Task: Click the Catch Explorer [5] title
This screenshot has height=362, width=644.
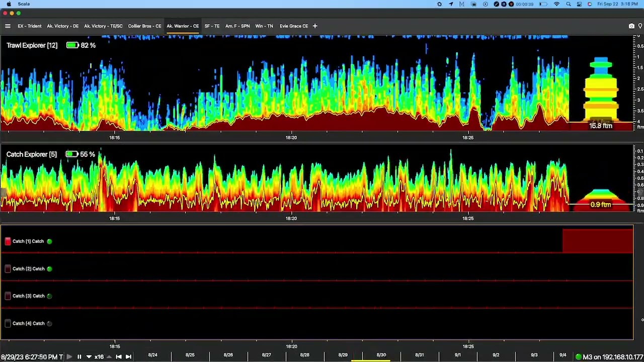Action: coord(31,154)
